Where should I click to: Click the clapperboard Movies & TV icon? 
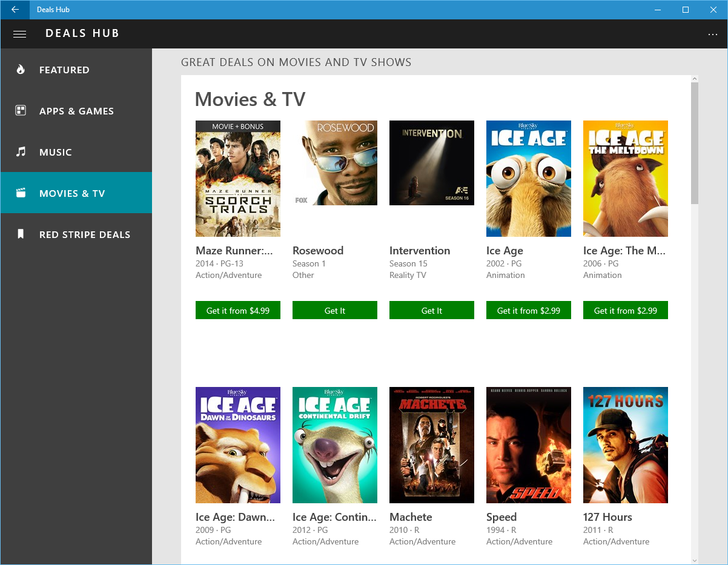[x=21, y=193]
